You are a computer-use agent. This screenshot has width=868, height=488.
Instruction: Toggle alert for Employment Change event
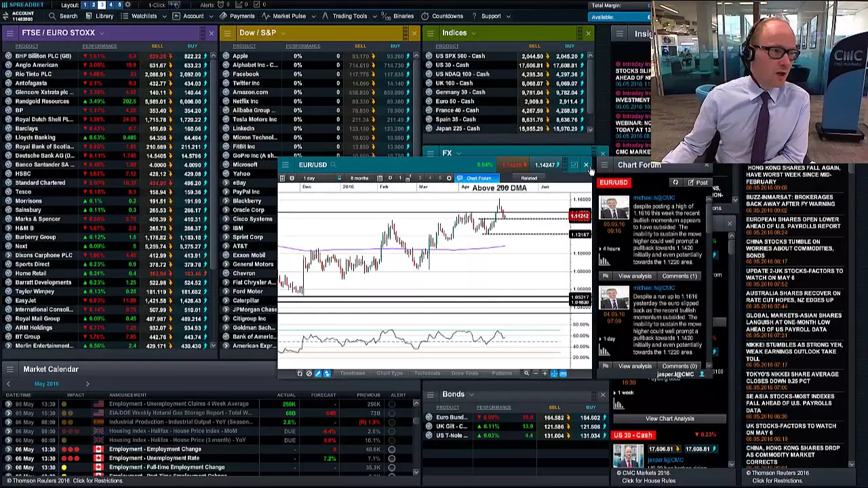click(x=391, y=449)
